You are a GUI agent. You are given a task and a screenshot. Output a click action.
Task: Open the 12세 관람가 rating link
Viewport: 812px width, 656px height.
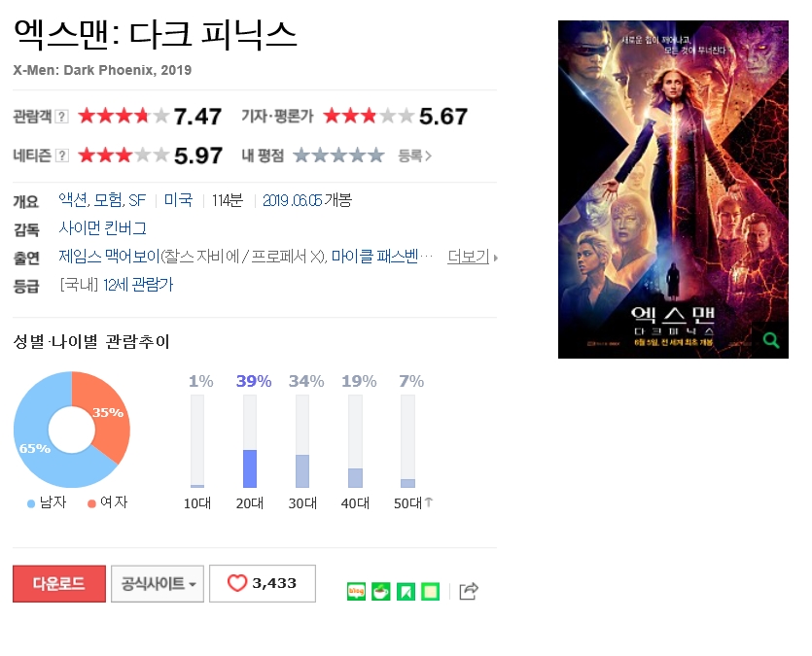pyautogui.click(x=138, y=285)
